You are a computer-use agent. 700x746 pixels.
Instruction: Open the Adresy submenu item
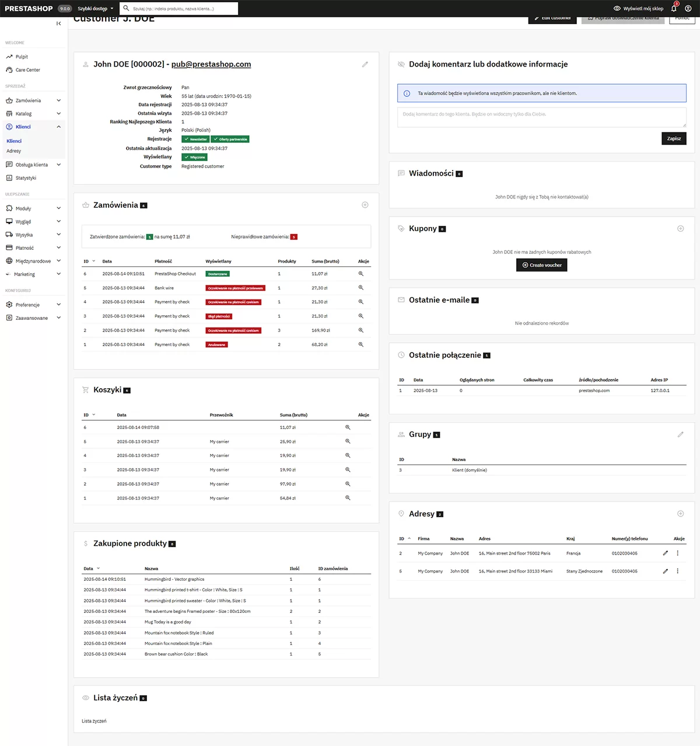tap(14, 151)
